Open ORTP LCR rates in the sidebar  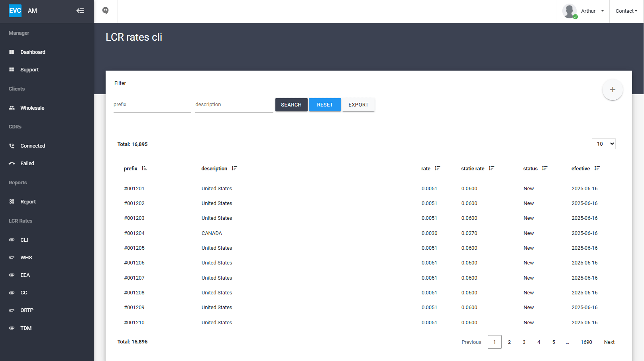tap(27, 310)
